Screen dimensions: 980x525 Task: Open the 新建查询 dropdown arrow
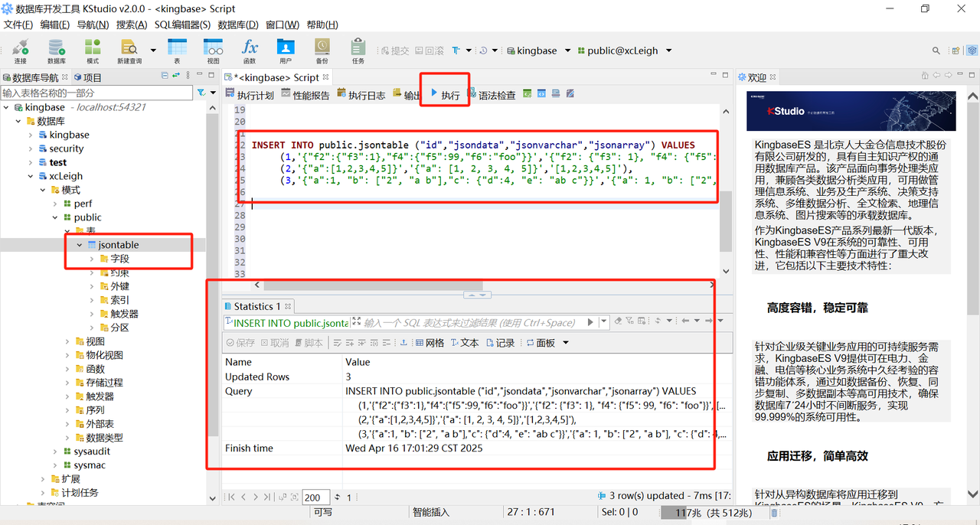tap(153, 51)
